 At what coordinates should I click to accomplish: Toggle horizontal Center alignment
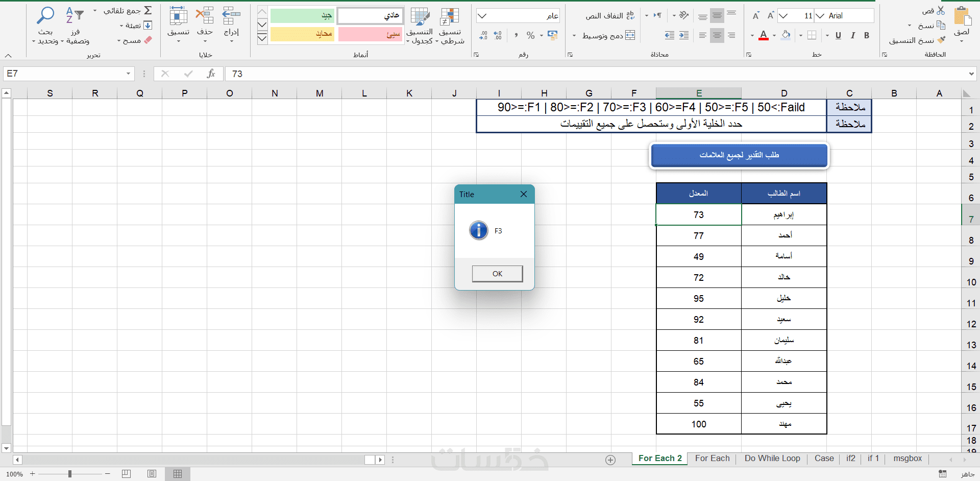click(x=717, y=35)
